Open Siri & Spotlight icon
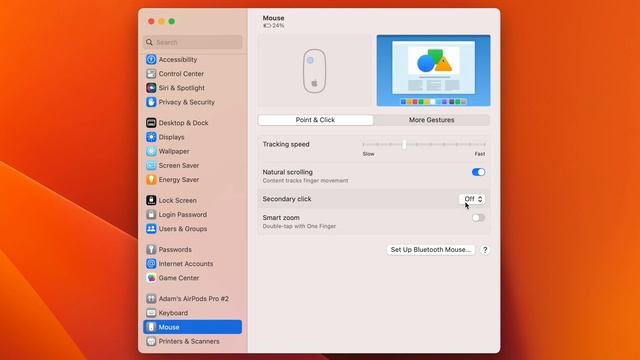The image size is (640, 360). pyautogui.click(x=151, y=88)
